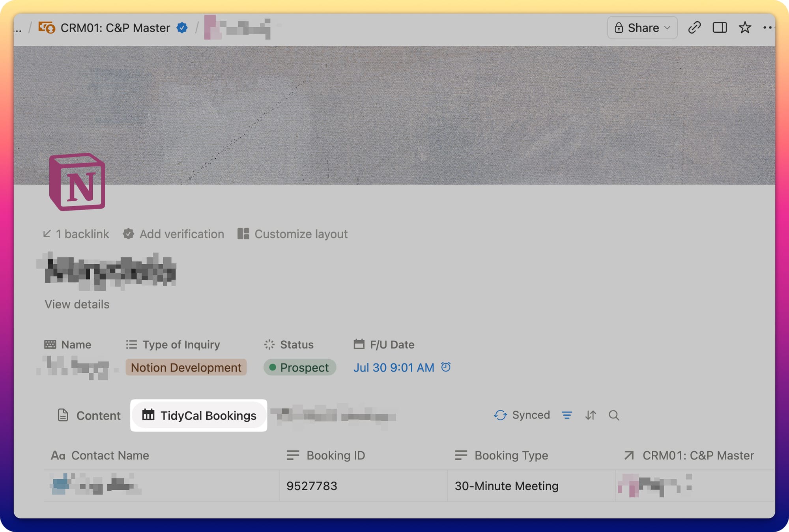
Task: Click the F/U Date property label
Action: point(384,344)
